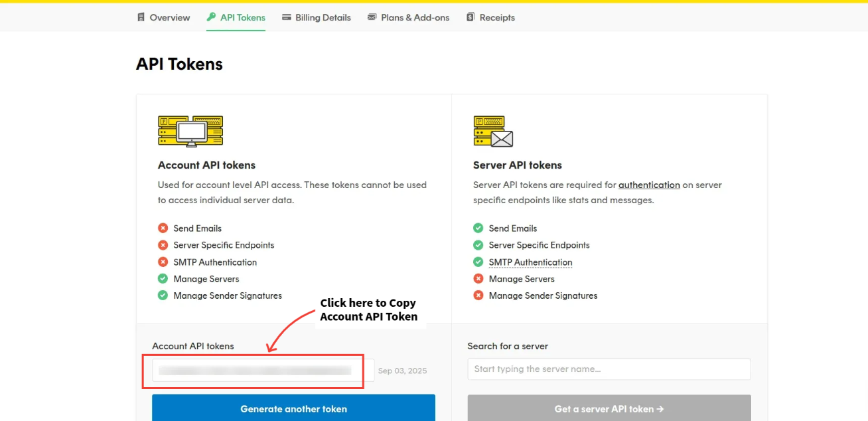The width and height of the screenshot is (868, 421).
Task: Click the Plans & Add-ons icon
Action: point(372,17)
